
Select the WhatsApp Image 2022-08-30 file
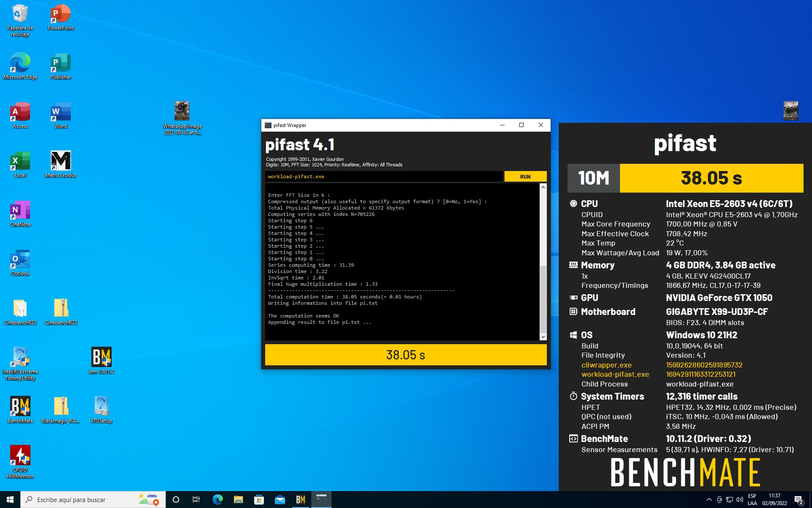pos(182,118)
